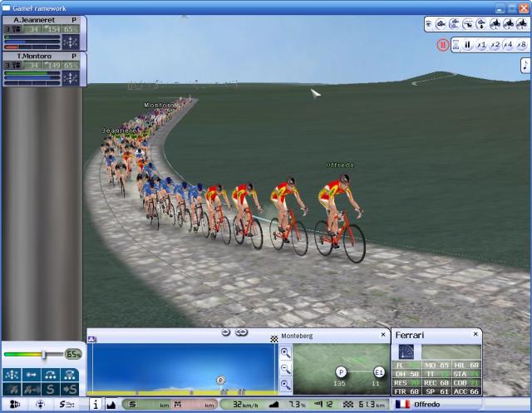Click the sprint 'S' tactic icon
Image resolution: width=532 pixels, height=413 pixels.
tap(52, 388)
